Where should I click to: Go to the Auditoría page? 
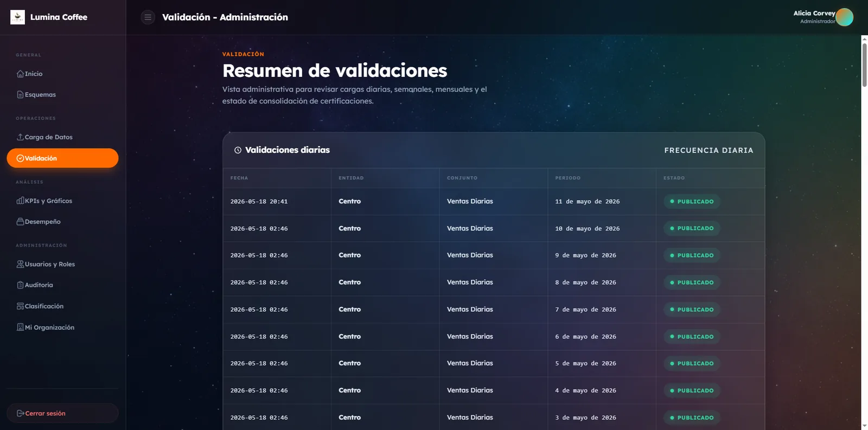pyautogui.click(x=62, y=285)
